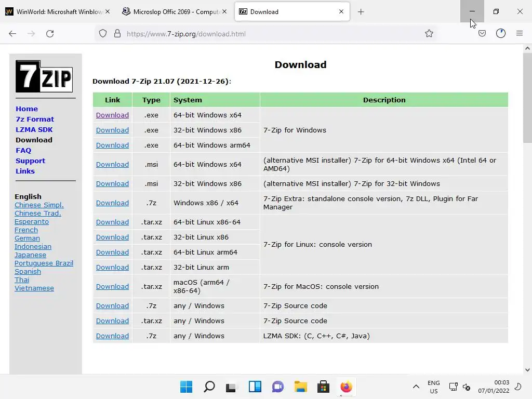Open the Save to Pocket icon
Viewport: 532px width, 399px height.
coord(482,33)
